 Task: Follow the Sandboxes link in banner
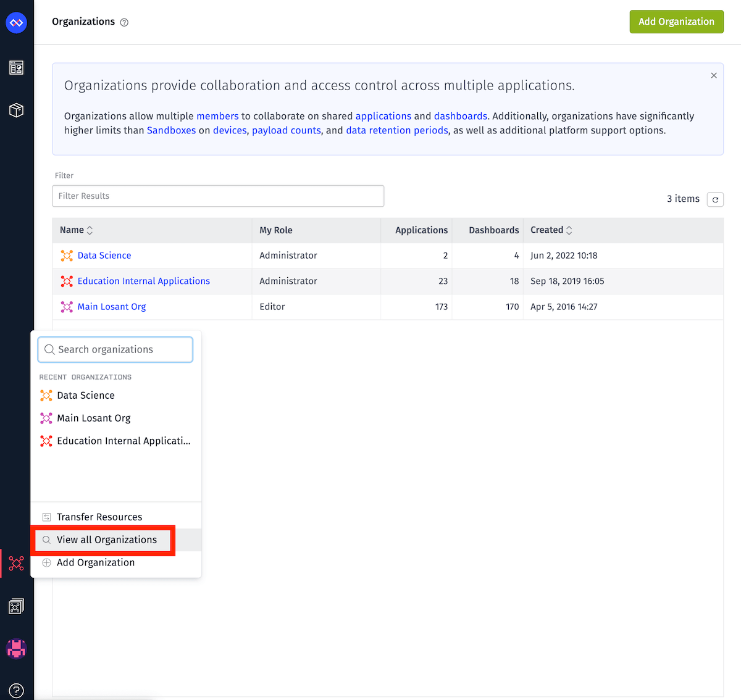pos(171,130)
